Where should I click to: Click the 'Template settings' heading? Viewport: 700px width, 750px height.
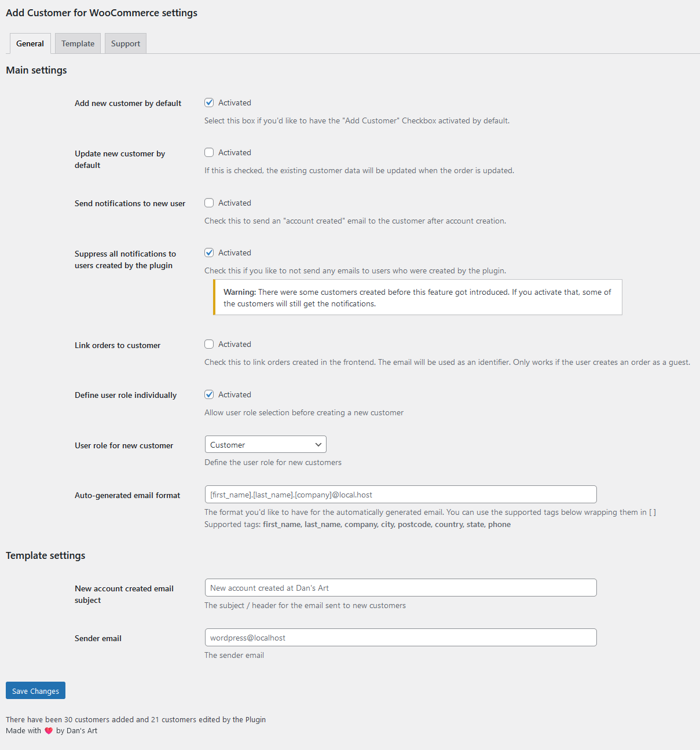[x=46, y=555]
